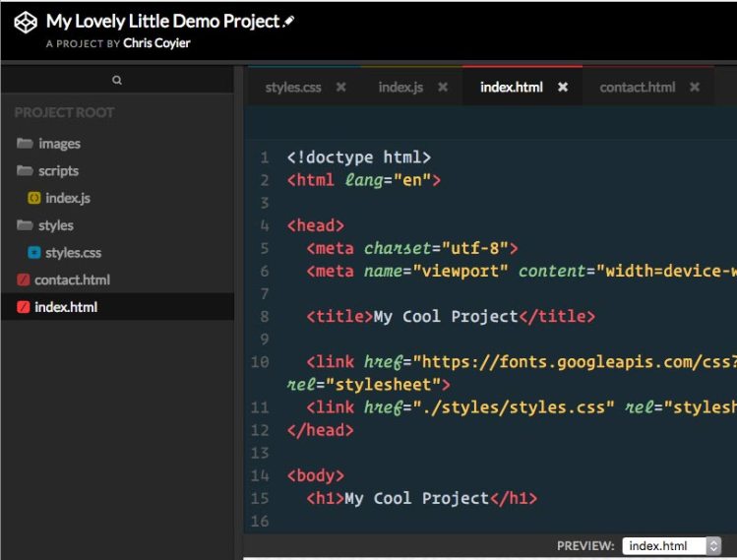The height and width of the screenshot is (560, 737).
Task: Close the index.js tab
Action: pos(443,87)
